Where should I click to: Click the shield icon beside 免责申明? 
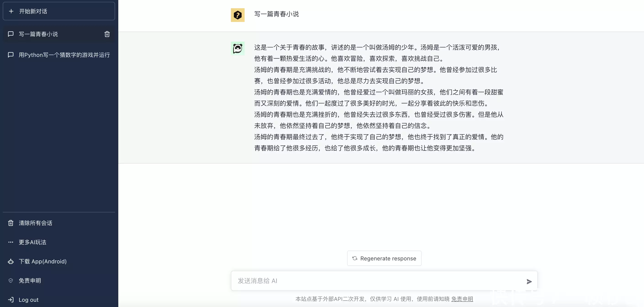pyautogui.click(x=11, y=281)
